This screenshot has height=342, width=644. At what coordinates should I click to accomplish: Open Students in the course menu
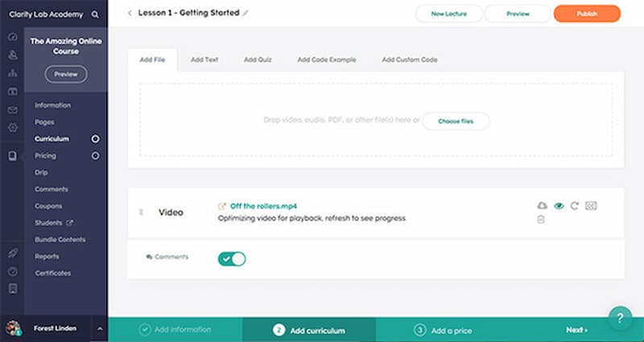[48, 223]
